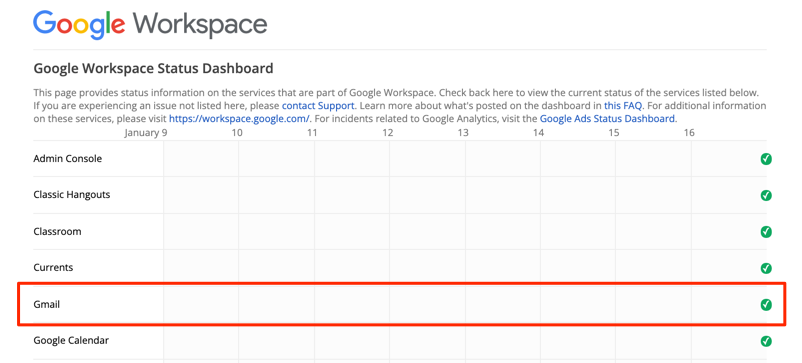
Task: Visit the workspace.google.com link
Action: pos(239,119)
